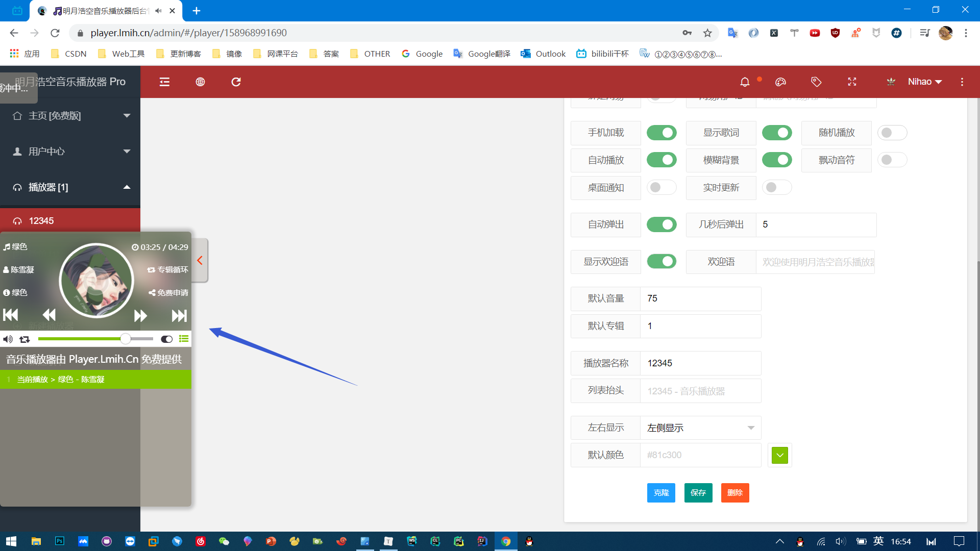Viewport: 980px width, 551px height.
Task: Turn on the 桌面通知 switch
Action: [x=661, y=187]
